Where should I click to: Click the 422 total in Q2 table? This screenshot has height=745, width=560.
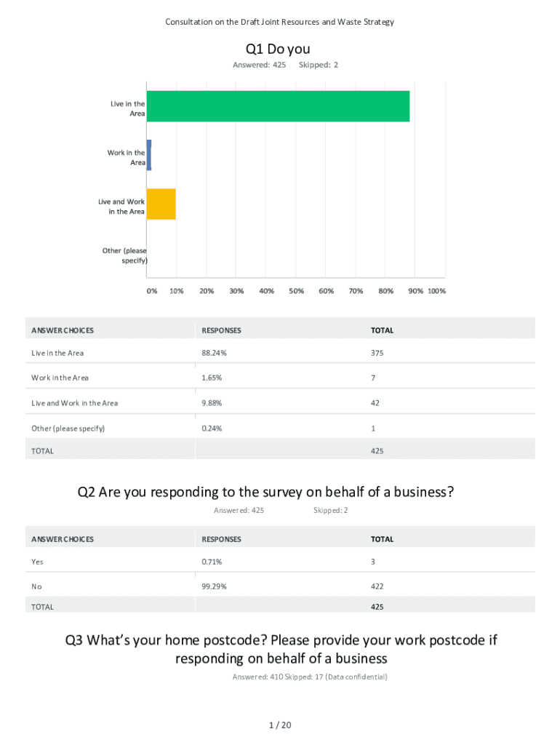pyautogui.click(x=377, y=586)
